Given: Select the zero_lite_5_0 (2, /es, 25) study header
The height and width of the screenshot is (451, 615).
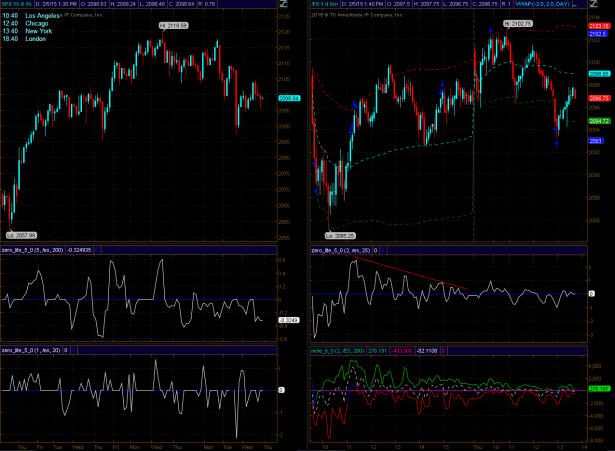Looking at the screenshot, I should pos(340,250).
